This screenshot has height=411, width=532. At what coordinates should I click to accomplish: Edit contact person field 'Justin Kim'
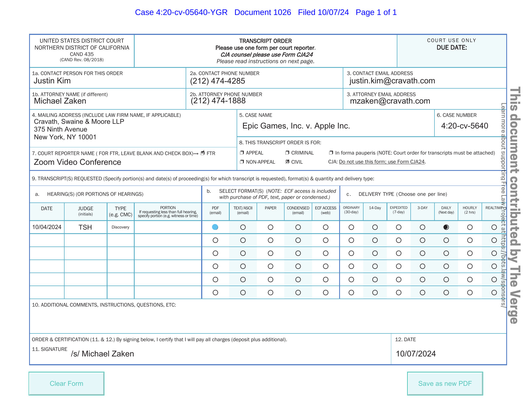pos(108,81)
